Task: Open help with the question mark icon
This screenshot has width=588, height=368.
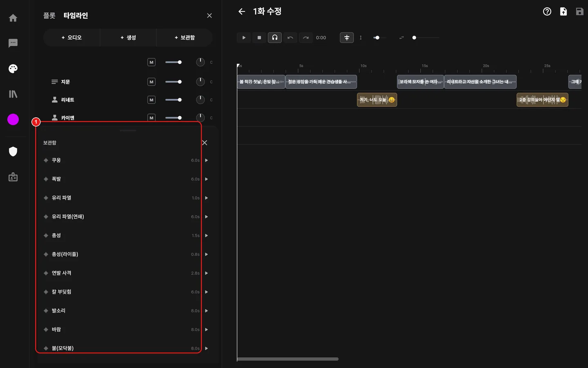Action: click(x=547, y=11)
